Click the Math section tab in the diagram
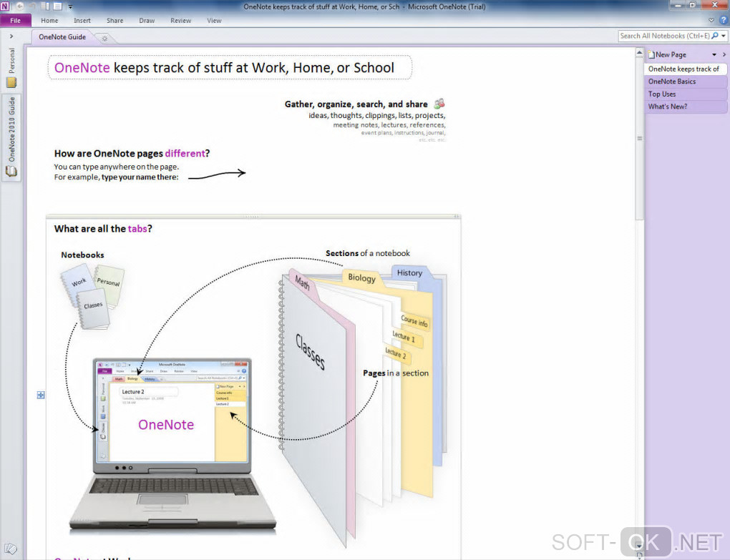The height and width of the screenshot is (560, 730). [x=303, y=282]
